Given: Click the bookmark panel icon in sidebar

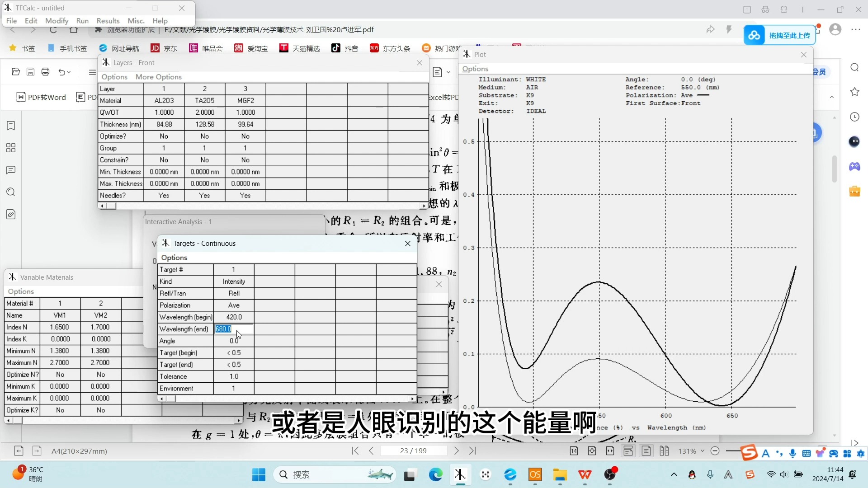Looking at the screenshot, I should pos(11,126).
